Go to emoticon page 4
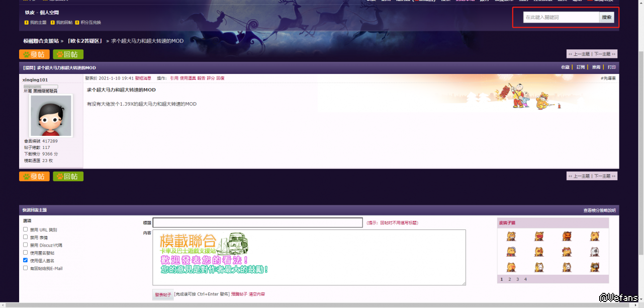This screenshot has height=308, width=644. coord(525,279)
